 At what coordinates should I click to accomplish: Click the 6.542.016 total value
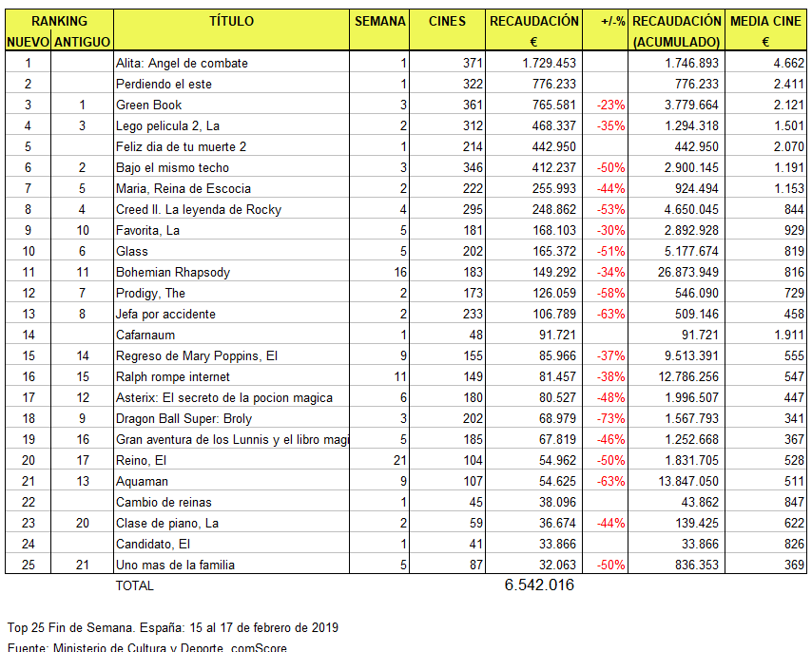539,585
